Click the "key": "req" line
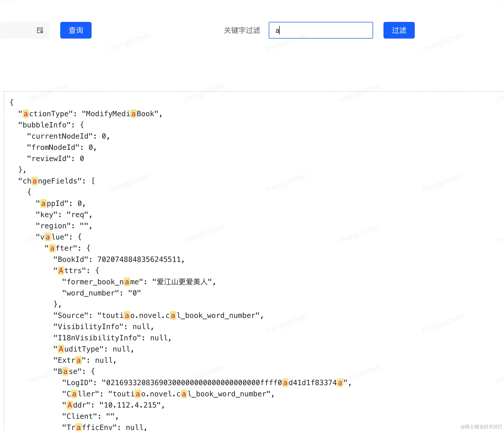The width and height of the screenshot is (504, 431). pos(64,215)
